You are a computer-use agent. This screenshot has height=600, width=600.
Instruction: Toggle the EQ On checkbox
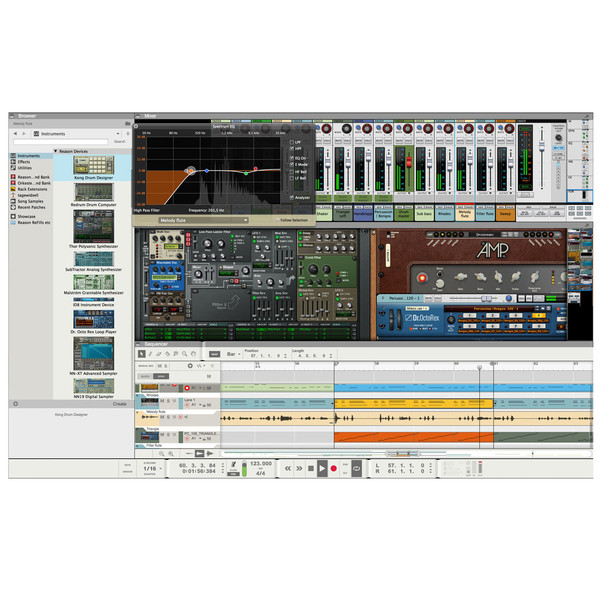click(292, 158)
